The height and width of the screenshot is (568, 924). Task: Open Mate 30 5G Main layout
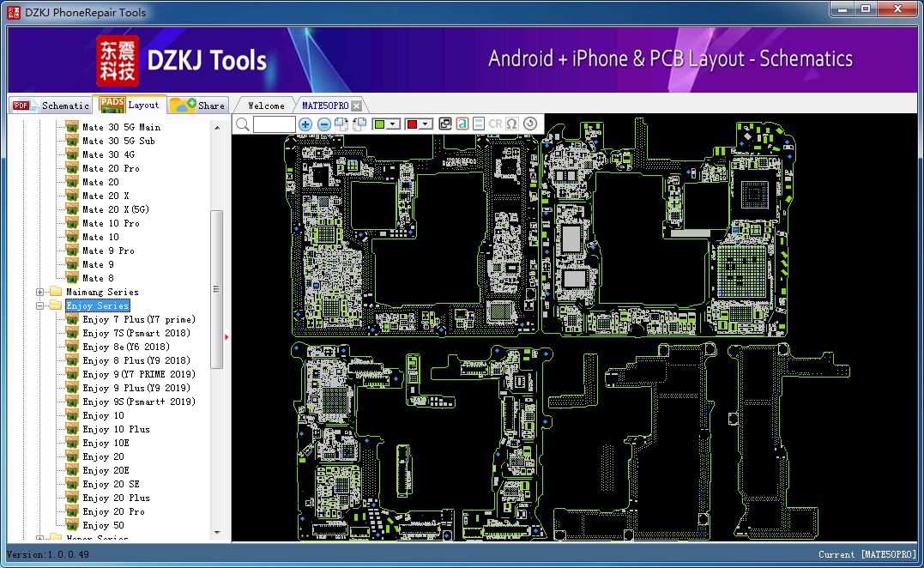pos(121,127)
